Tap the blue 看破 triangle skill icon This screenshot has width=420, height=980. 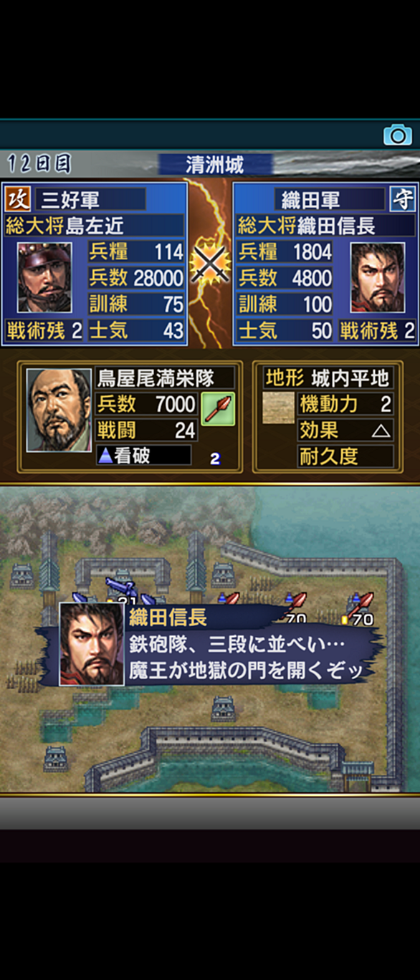click(105, 456)
